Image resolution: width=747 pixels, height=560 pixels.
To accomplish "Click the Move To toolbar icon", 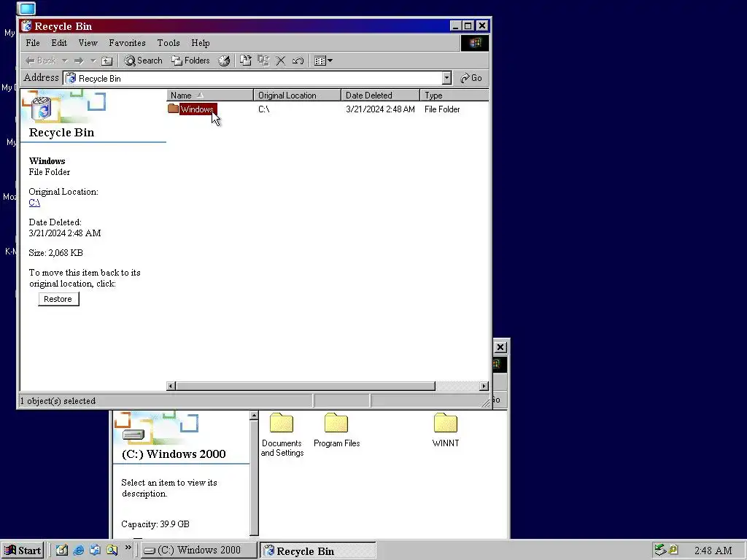I will coord(245,61).
